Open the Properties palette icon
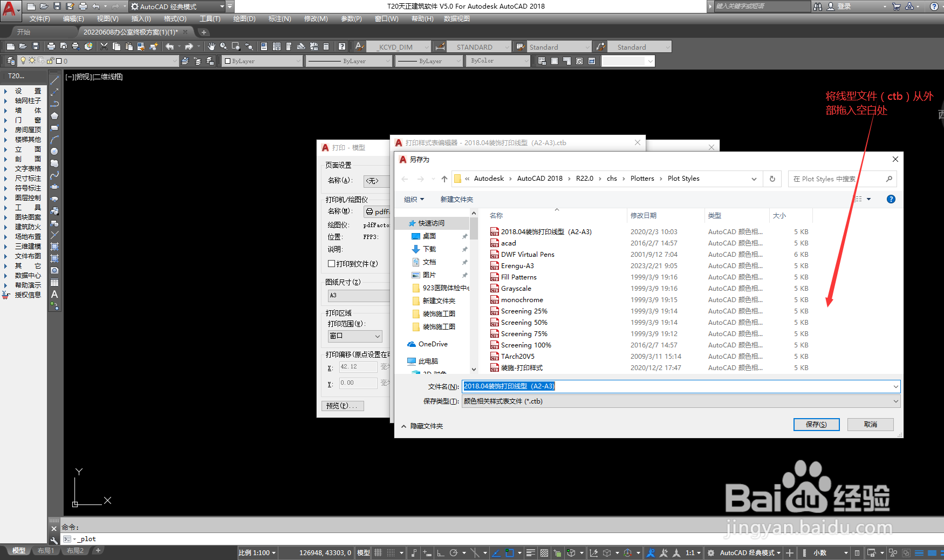Screen dimensions: 944x560 [x=264, y=46]
